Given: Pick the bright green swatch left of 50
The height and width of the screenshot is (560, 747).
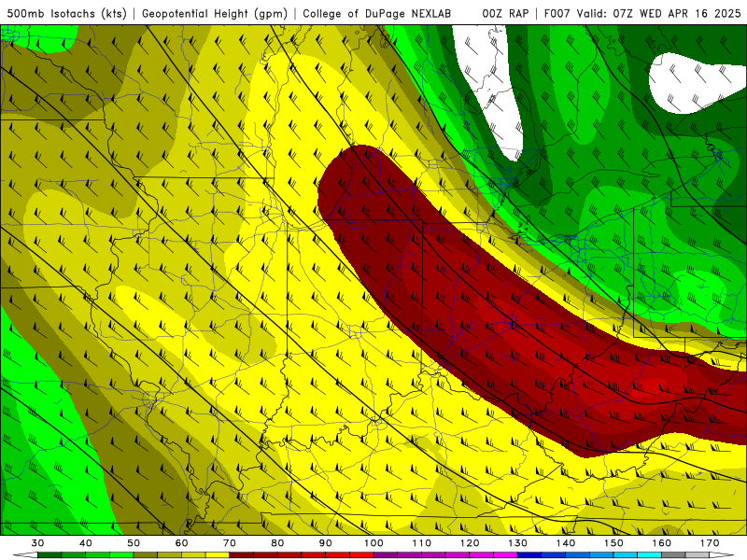Looking at the screenshot, I should 121,555.
